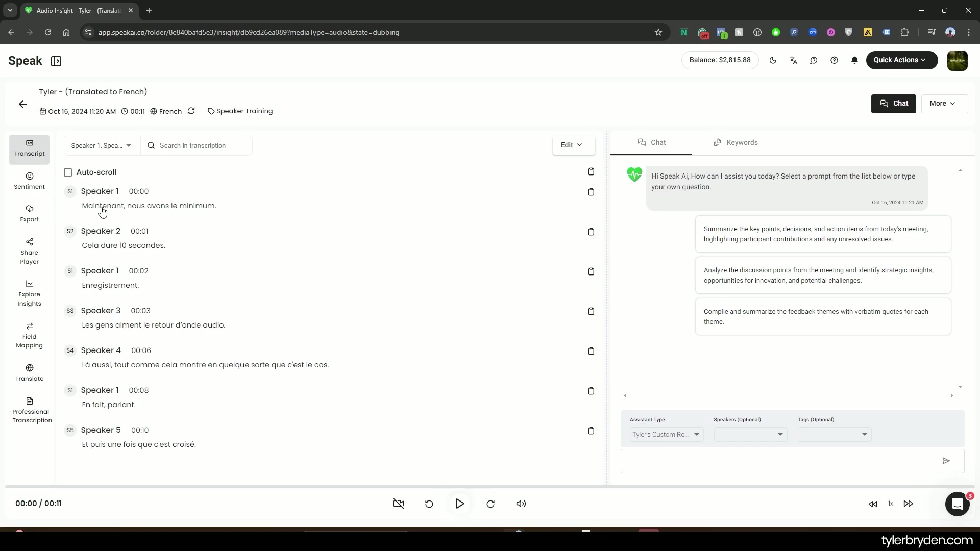Copy the Speaker 1 00:02 segment
Viewport: 980px width, 551px height.
coord(591,271)
